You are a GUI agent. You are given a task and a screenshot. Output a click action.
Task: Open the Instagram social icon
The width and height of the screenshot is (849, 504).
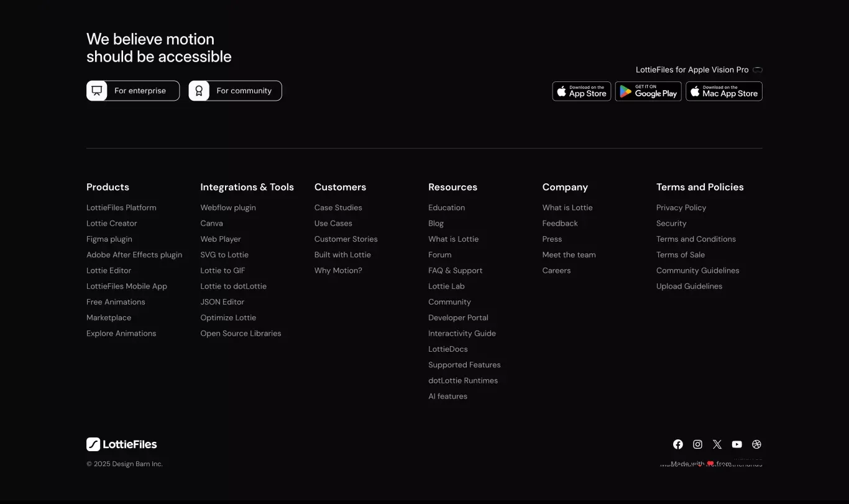[698, 444]
